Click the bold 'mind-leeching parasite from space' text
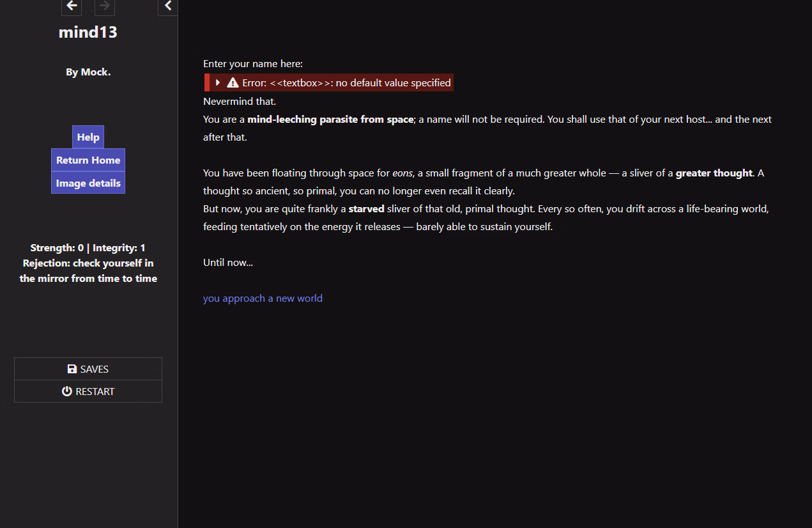The image size is (812, 528). [x=330, y=120]
